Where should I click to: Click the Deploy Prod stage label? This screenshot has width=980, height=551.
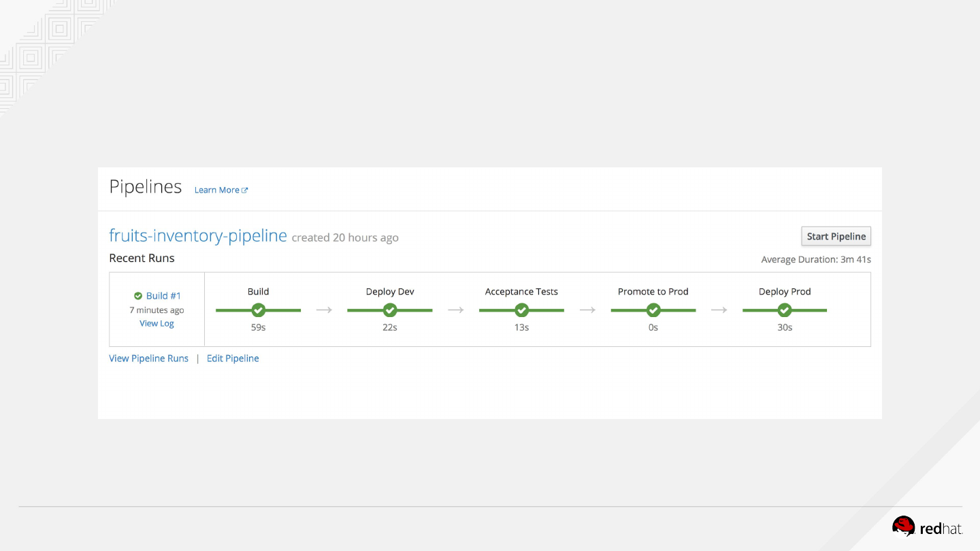(785, 292)
